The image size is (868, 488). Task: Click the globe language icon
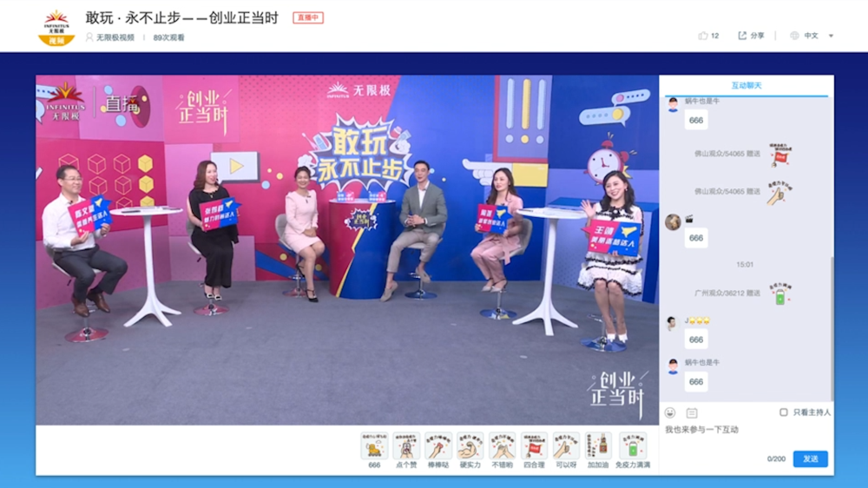(794, 36)
